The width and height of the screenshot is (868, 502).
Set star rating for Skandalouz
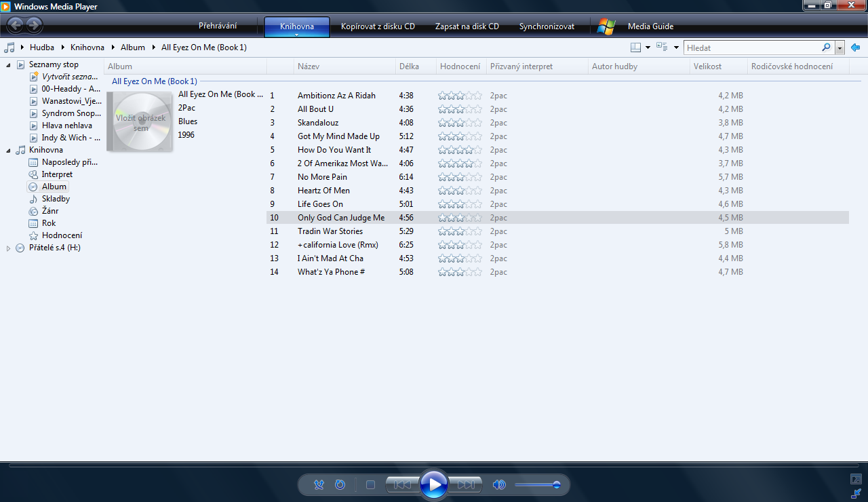tap(460, 123)
